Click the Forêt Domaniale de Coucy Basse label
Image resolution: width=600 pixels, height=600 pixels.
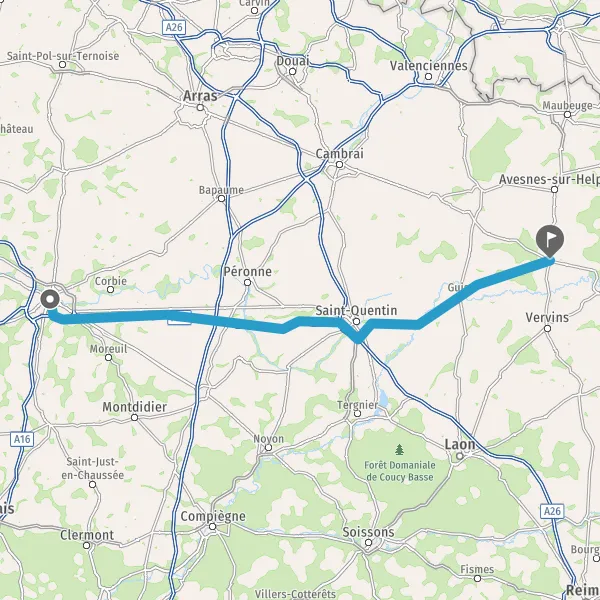(x=400, y=471)
